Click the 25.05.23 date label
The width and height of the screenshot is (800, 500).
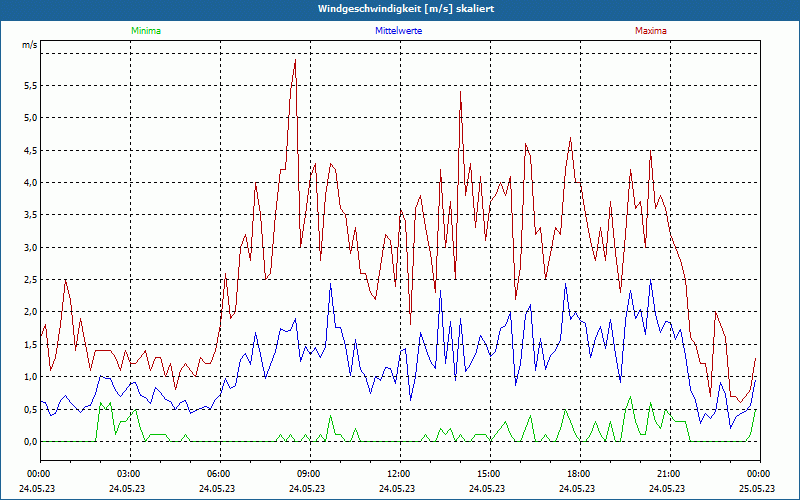[757, 488]
